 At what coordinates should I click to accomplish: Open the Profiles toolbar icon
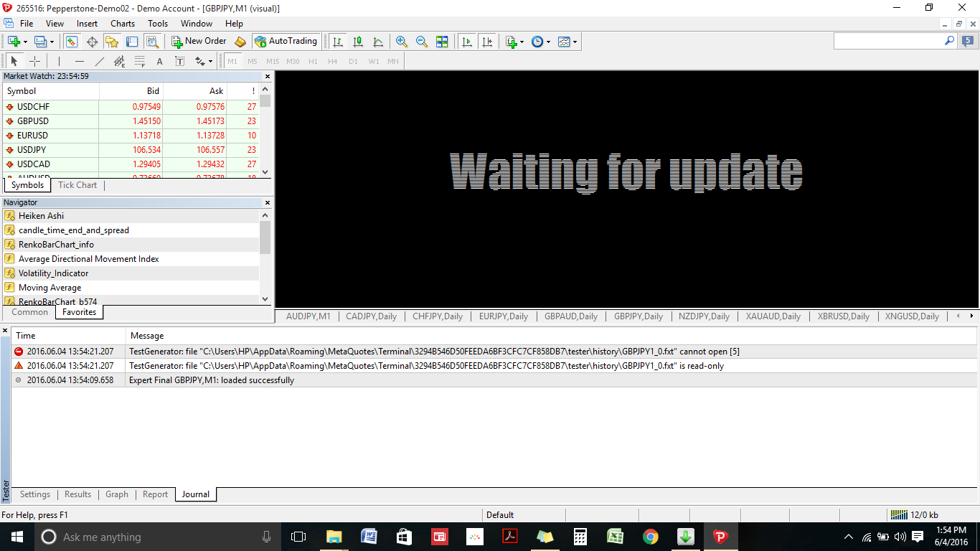(x=39, y=42)
